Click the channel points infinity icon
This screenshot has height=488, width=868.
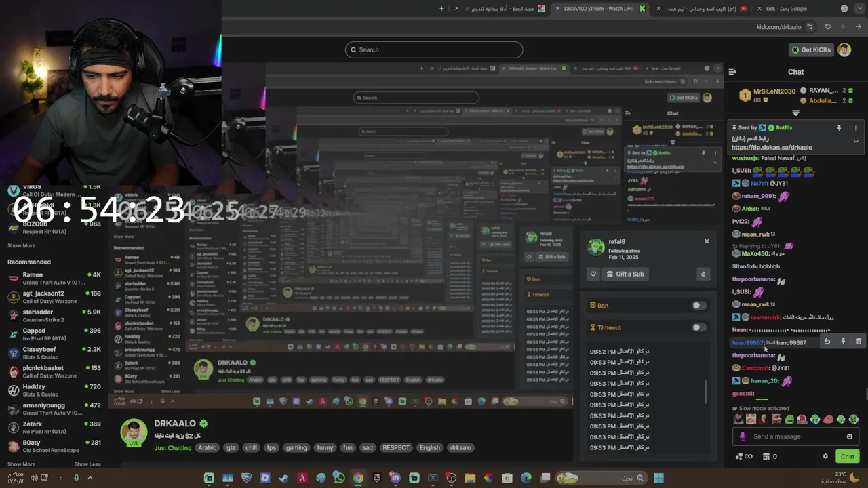(744, 456)
